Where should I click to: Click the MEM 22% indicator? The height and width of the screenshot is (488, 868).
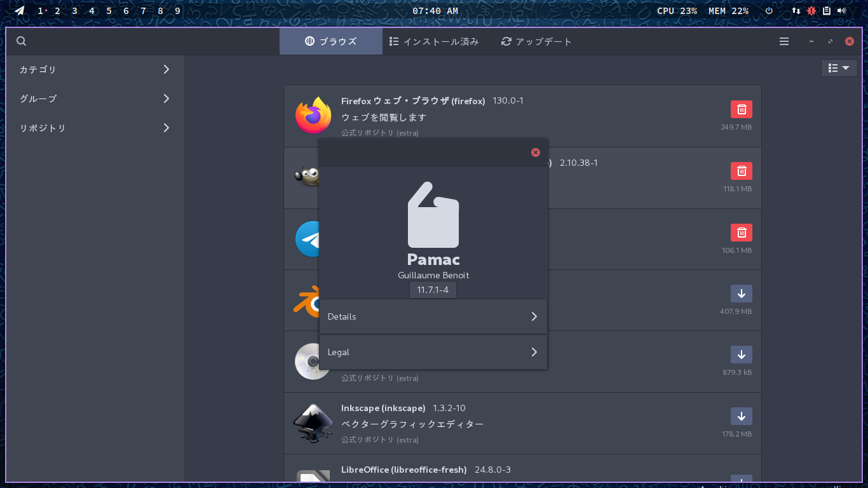pyautogui.click(x=728, y=11)
